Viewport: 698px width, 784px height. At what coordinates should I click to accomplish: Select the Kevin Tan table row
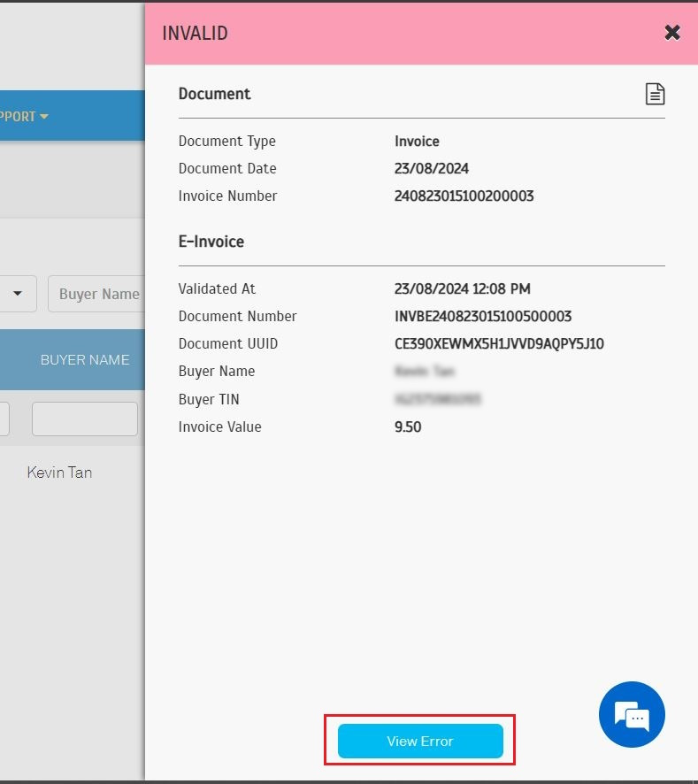59,473
